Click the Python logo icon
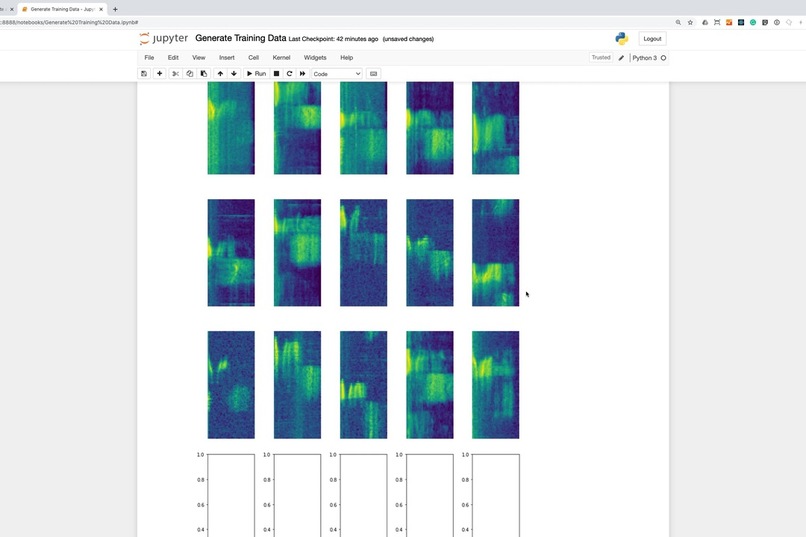This screenshot has height=537, width=806. (621, 39)
